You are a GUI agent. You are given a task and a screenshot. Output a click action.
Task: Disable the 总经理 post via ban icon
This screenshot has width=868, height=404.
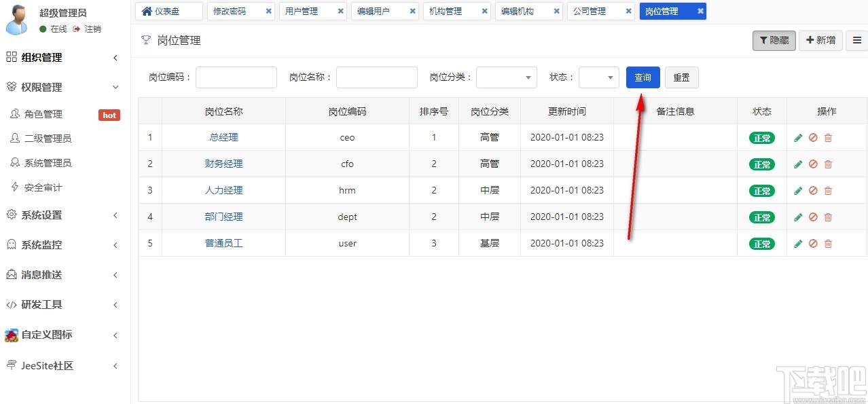(813, 138)
